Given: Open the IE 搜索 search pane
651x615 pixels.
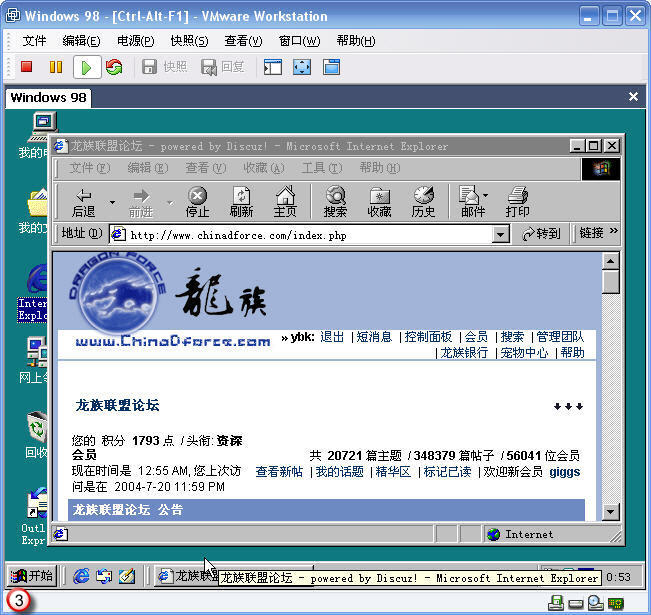Looking at the screenshot, I should pos(335,202).
